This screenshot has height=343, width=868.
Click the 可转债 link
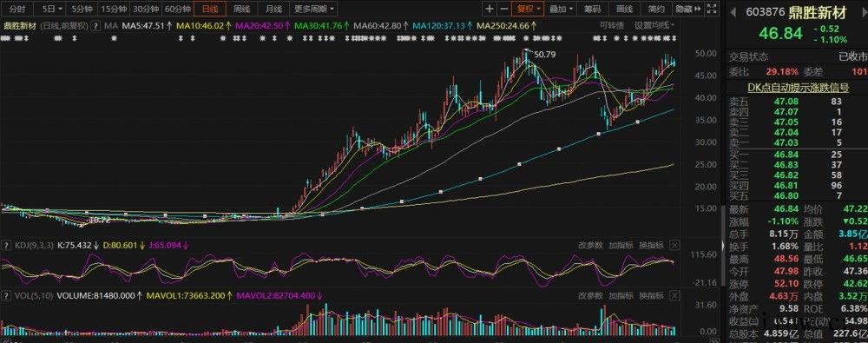coord(612,25)
